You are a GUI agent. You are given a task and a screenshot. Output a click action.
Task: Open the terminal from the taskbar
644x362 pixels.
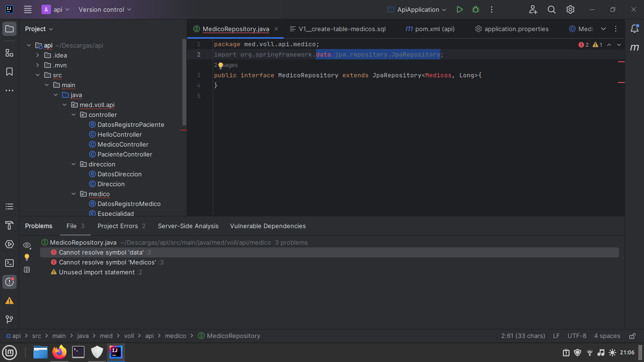tap(78, 352)
